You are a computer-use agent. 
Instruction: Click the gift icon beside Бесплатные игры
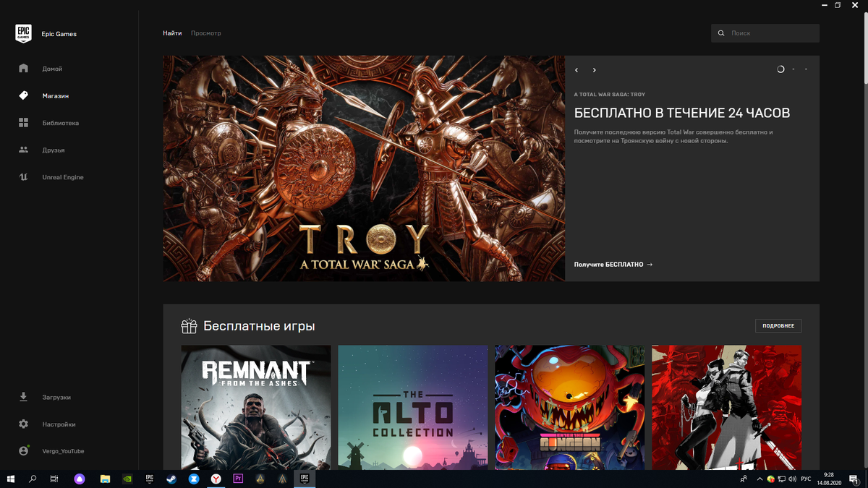(189, 326)
